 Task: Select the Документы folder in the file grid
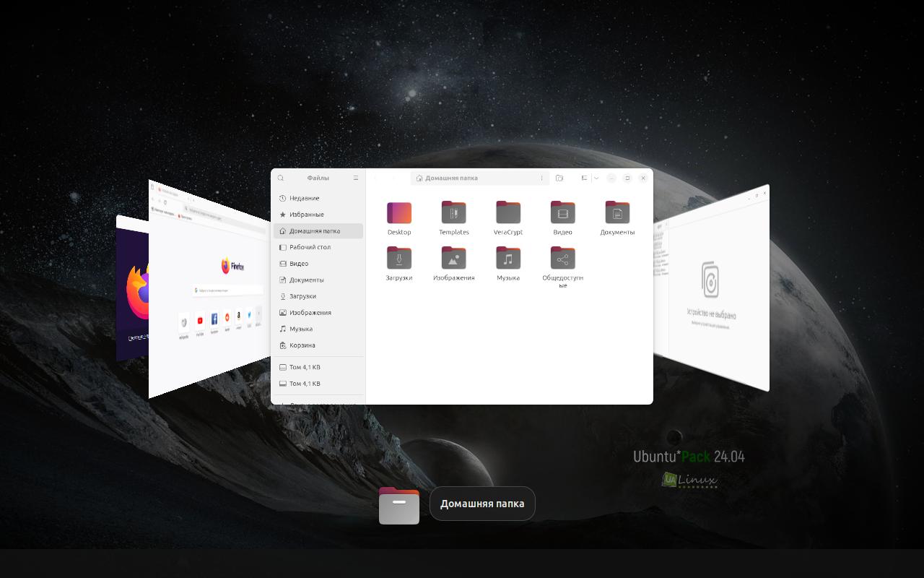pos(617,218)
